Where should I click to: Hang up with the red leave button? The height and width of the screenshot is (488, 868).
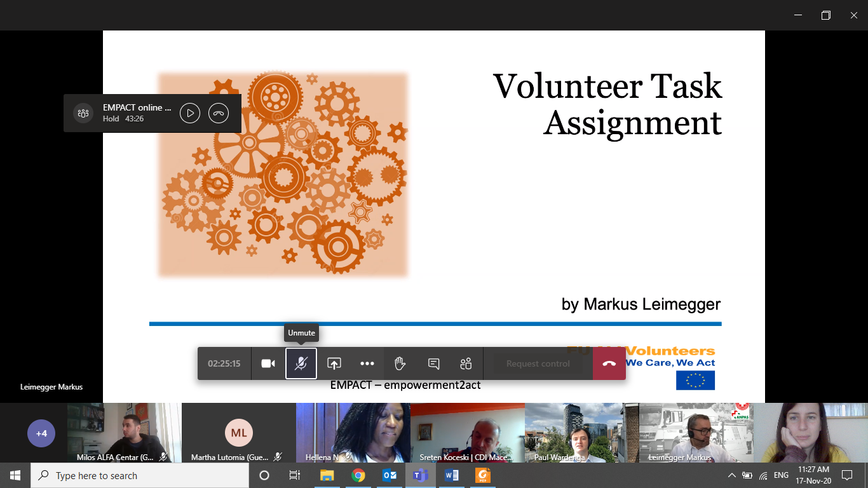coord(609,363)
